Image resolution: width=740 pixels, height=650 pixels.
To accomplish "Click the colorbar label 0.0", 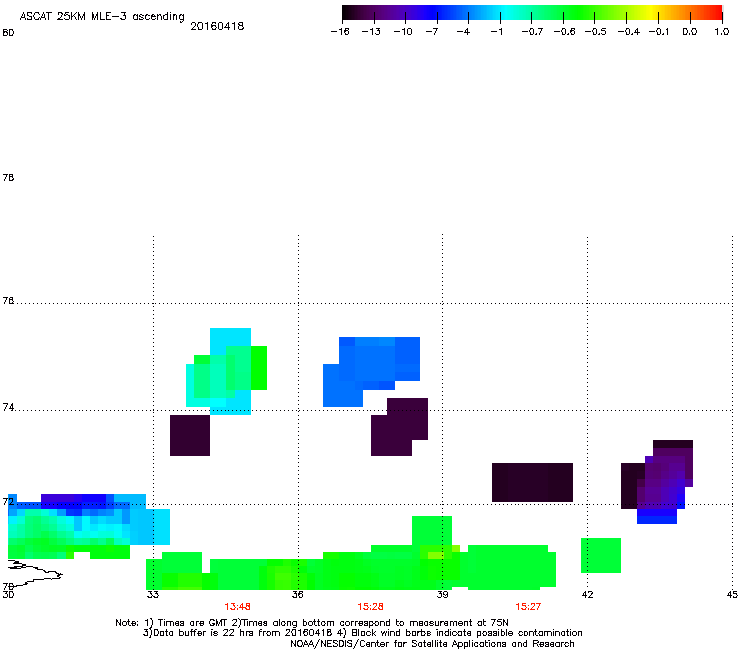I will (x=690, y=32).
